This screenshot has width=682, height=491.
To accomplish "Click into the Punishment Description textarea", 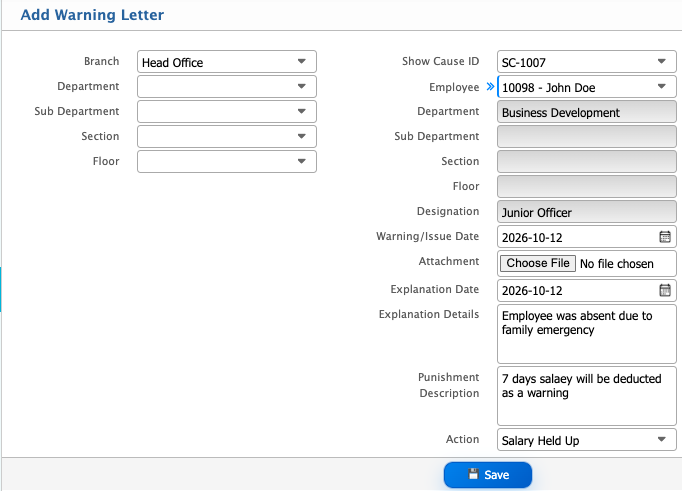I will 586,396.
